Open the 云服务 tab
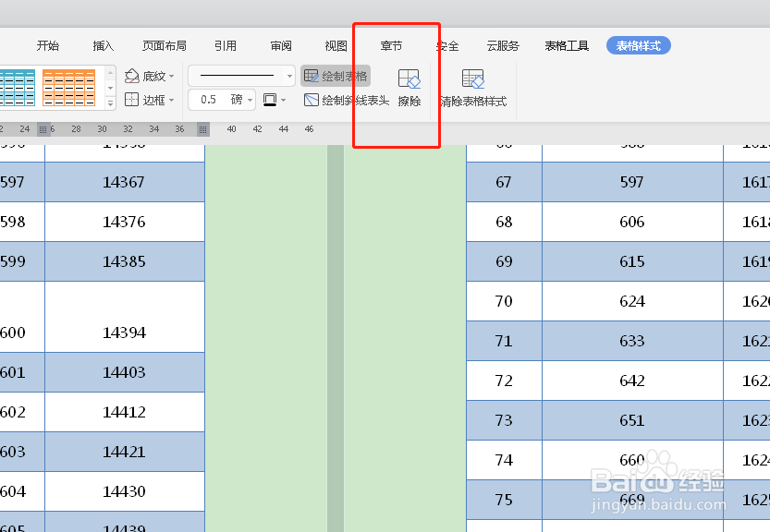The width and height of the screenshot is (770, 532). point(503,46)
